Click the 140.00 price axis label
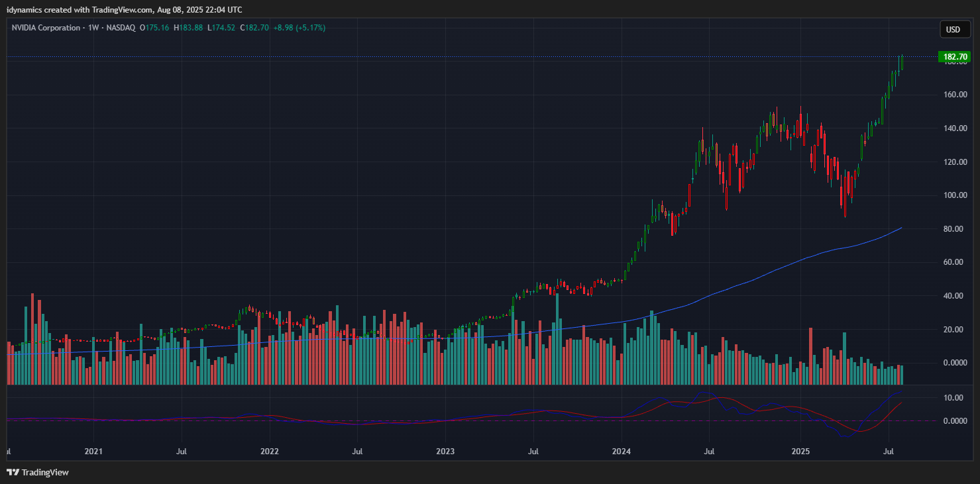Image resolution: width=980 pixels, height=484 pixels. tap(956, 128)
